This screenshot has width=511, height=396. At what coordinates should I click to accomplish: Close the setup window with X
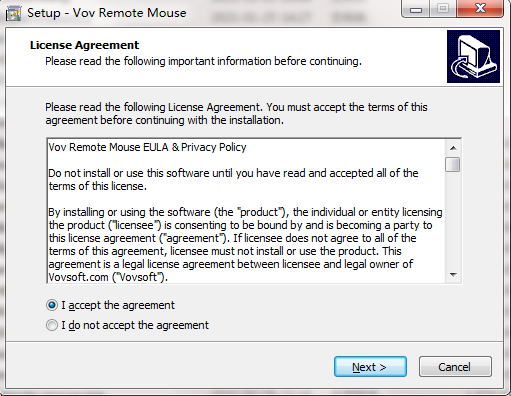click(x=480, y=9)
